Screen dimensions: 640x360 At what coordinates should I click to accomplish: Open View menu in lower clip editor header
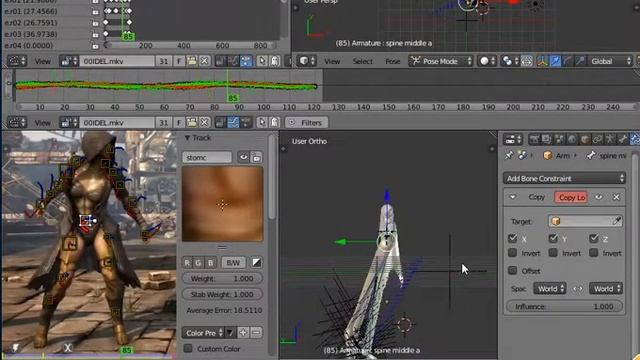(x=42, y=122)
